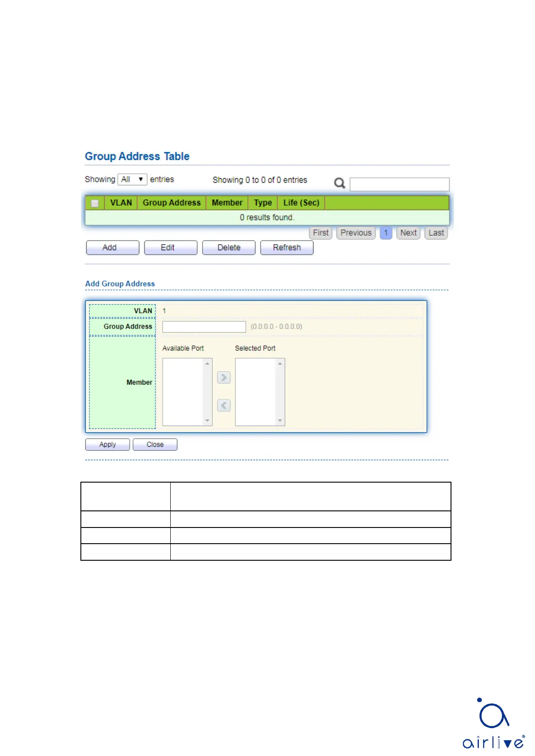Click the Delete button

click(229, 248)
